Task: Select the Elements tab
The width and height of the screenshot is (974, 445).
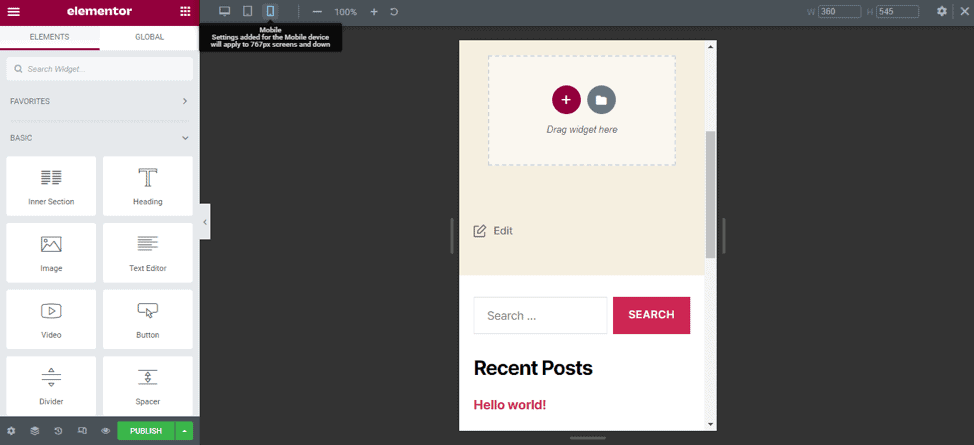Action: 50,37
